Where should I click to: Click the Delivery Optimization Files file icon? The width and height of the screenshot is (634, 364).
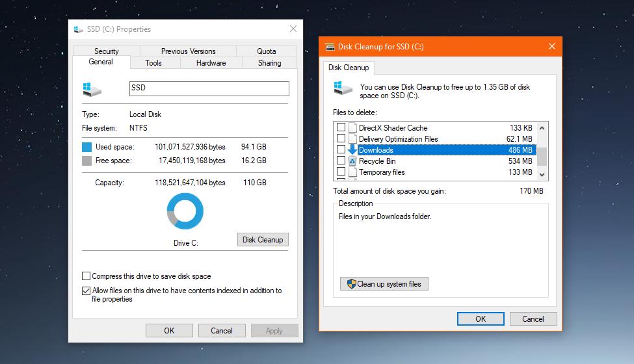point(352,139)
